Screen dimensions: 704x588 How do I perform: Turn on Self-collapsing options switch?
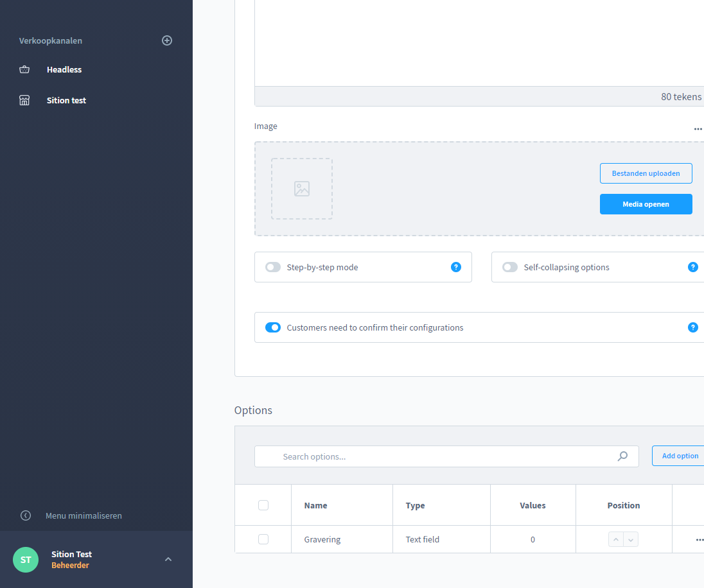point(510,267)
